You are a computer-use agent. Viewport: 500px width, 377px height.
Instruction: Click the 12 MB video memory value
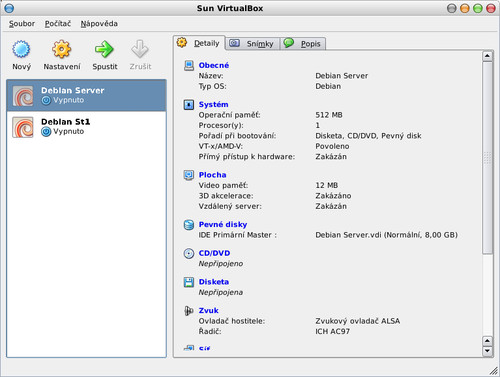(x=326, y=185)
